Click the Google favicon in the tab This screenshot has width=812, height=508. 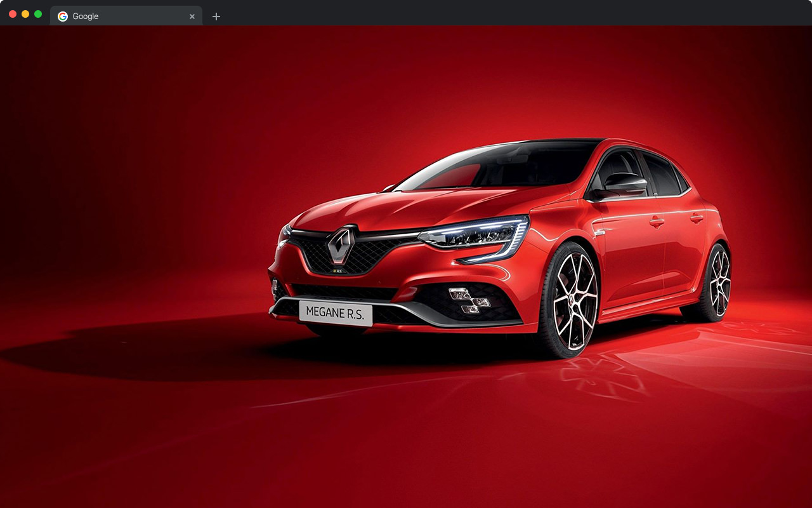click(x=63, y=17)
